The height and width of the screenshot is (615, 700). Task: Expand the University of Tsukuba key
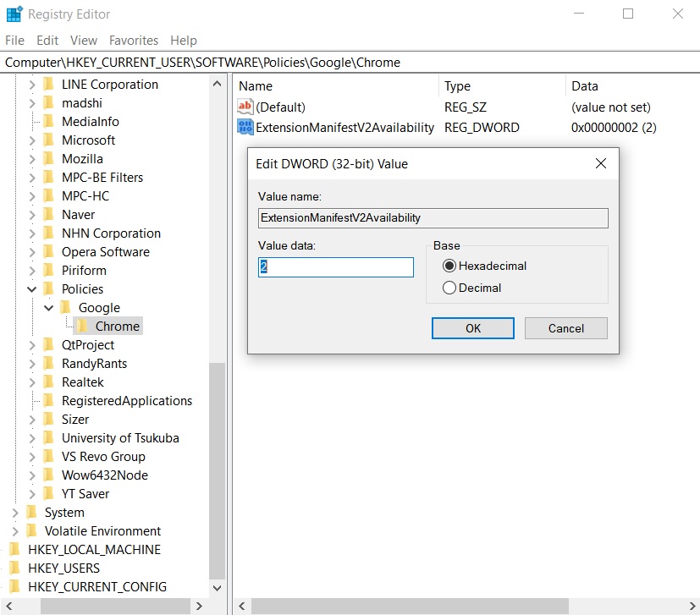pos(31,438)
